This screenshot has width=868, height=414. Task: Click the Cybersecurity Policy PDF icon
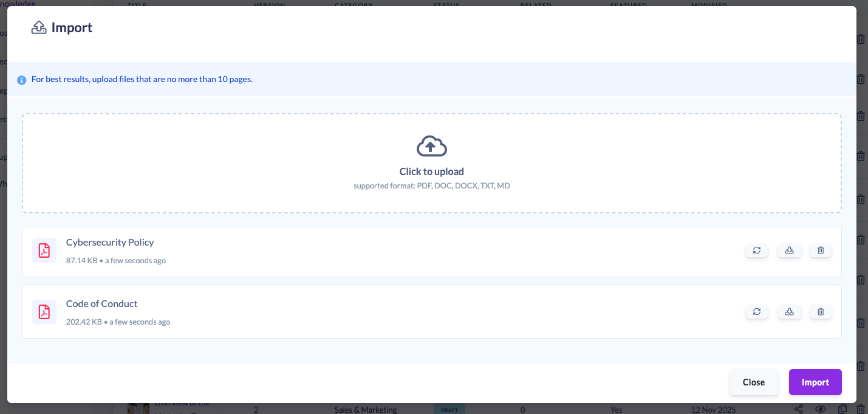(x=44, y=250)
